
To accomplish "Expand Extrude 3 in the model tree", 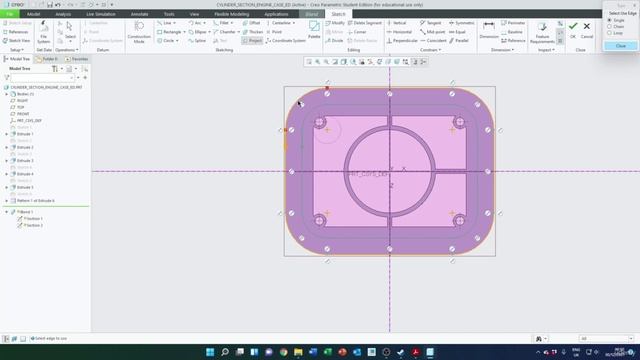I will click(x=7, y=161).
